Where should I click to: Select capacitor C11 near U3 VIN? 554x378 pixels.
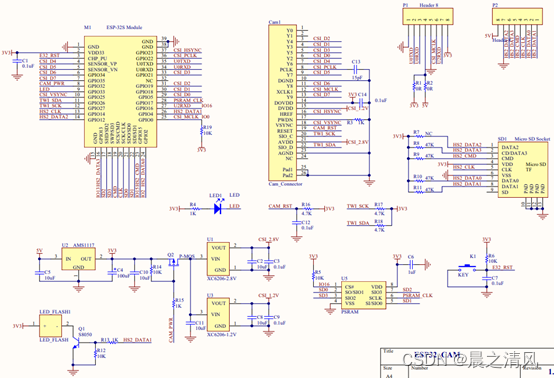click(190, 323)
